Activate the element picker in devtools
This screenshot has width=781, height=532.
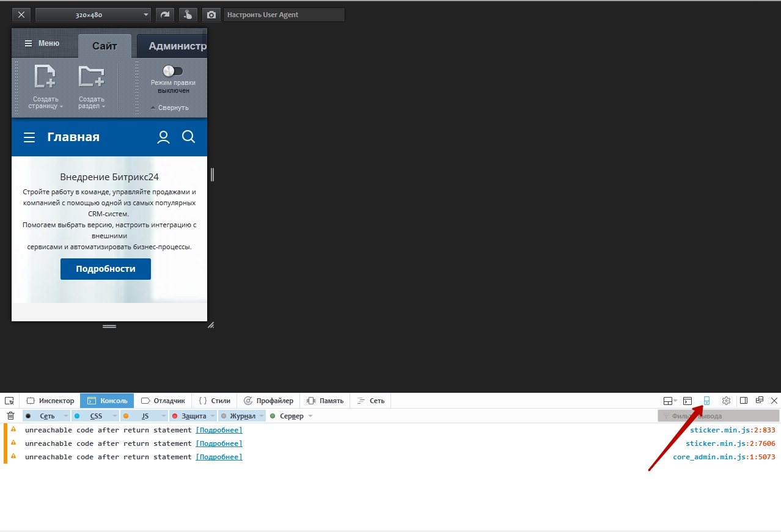point(9,401)
